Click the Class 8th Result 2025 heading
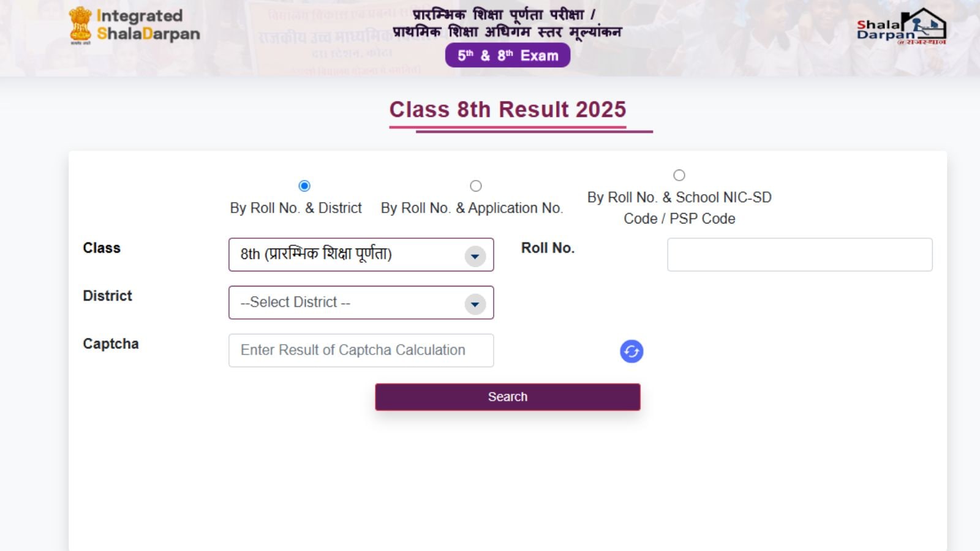This screenshot has height=551, width=980. pyautogui.click(x=508, y=110)
